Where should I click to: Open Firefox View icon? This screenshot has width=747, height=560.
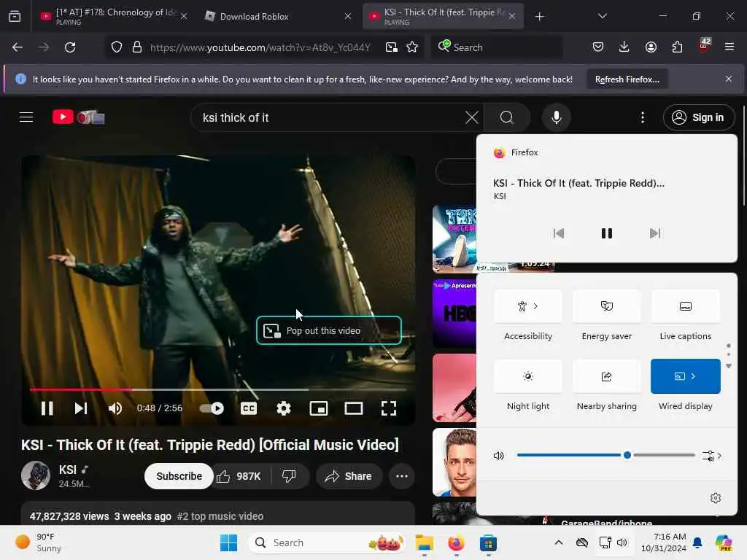click(x=15, y=16)
